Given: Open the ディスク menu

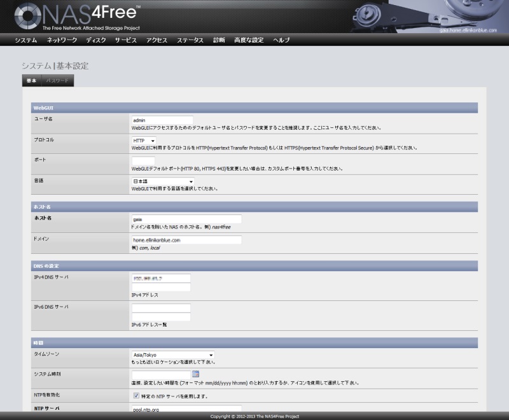Looking at the screenshot, I should [x=96, y=40].
